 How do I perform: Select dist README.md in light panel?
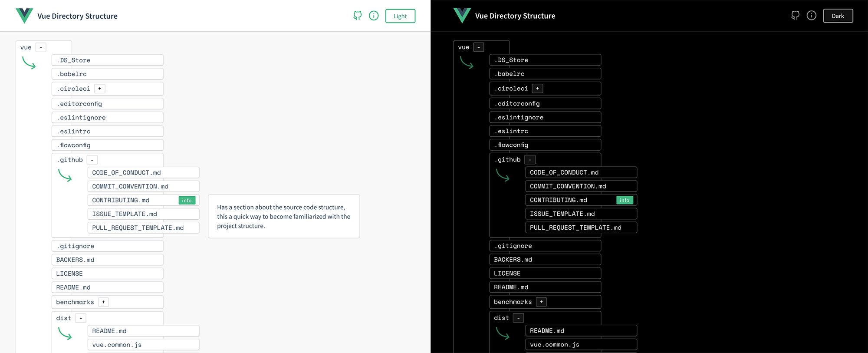(x=144, y=331)
